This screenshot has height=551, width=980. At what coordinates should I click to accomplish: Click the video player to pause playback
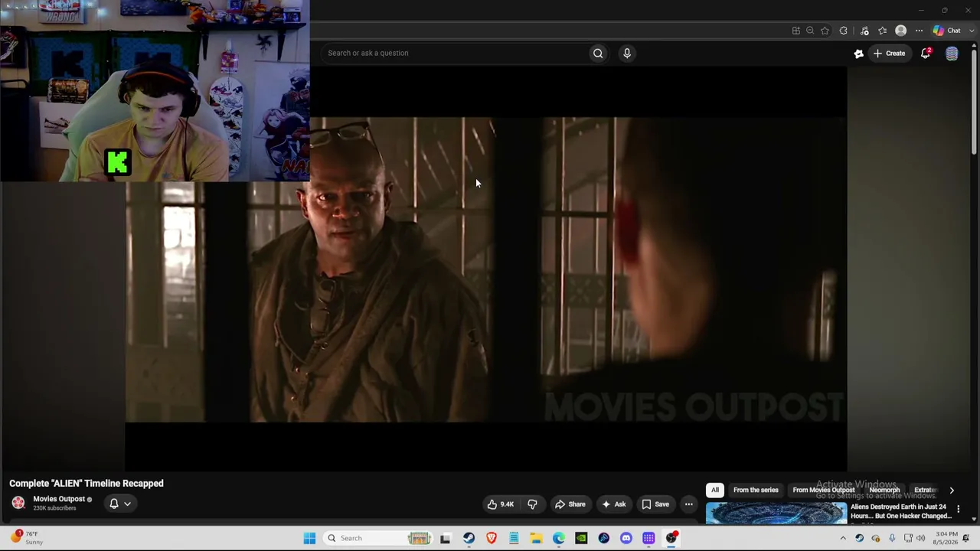pyautogui.click(x=486, y=269)
